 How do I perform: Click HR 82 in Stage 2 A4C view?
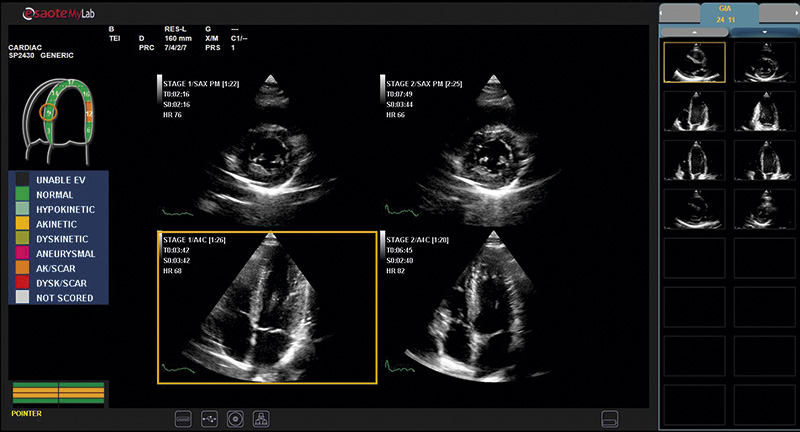click(x=395, y=271)
